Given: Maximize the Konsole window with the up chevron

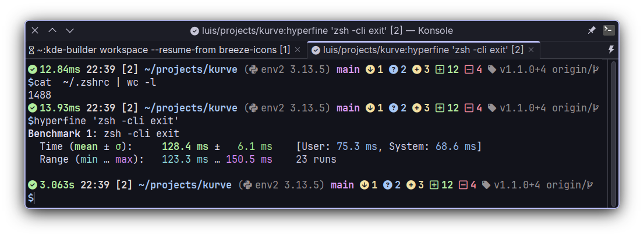Looking at the screenshot, I should (52, 30).
